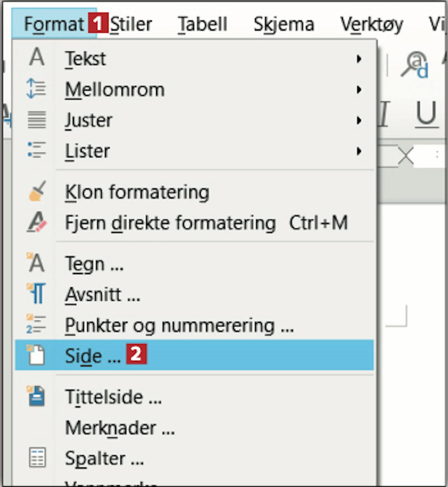Choose Avsnitt ... paragraph settings
Screen dimensions: 448x487
(x=102, y=295)
